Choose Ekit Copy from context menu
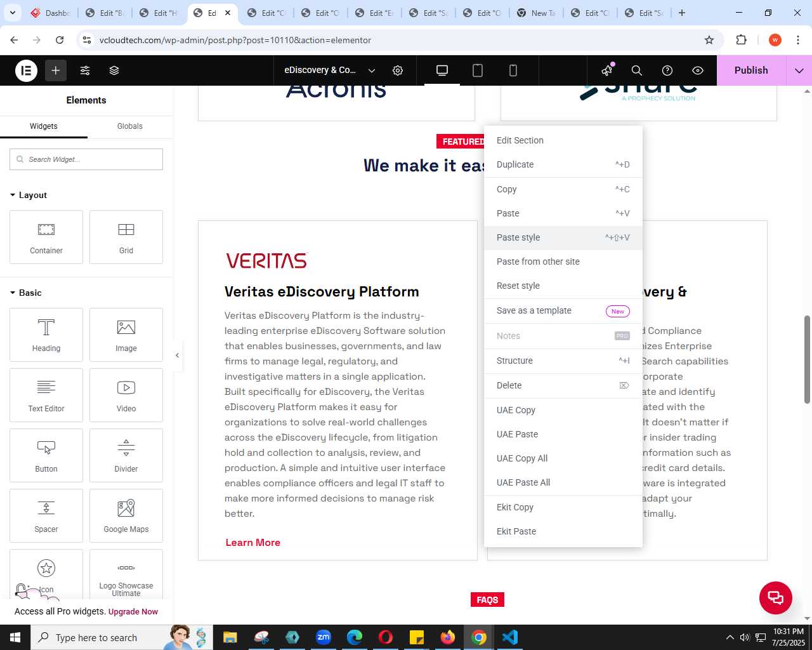The width and height of the screenshot is (812, 650). tap(563, 507)
